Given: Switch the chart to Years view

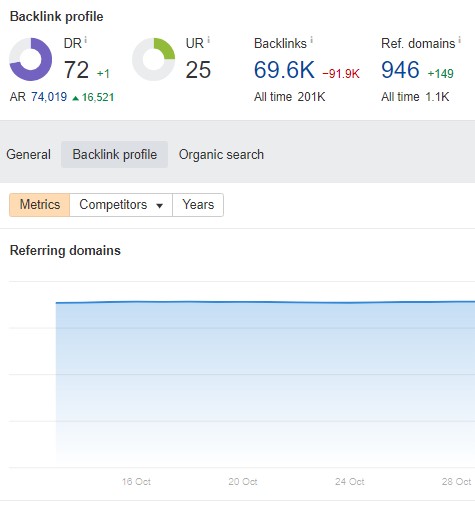Looking at the screenshot, I should pyautogui.click(x=198, y=205).
